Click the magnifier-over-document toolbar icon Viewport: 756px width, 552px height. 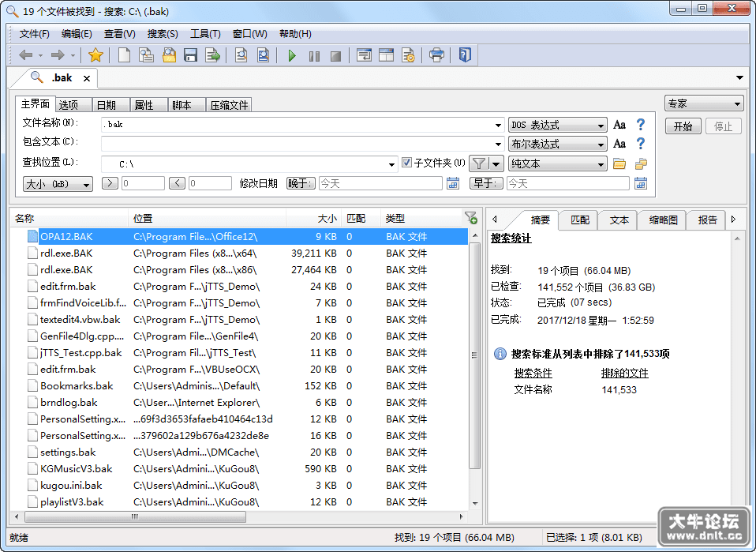click(241, 55)
